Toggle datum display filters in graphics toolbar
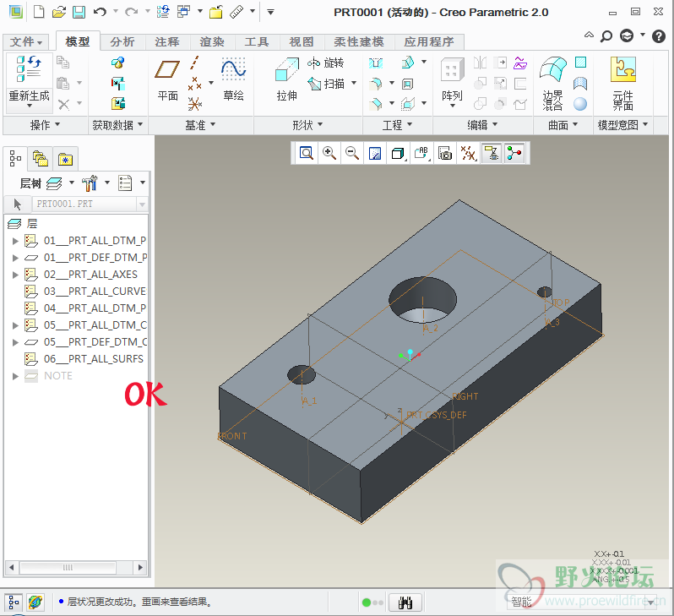 point(468,153)
